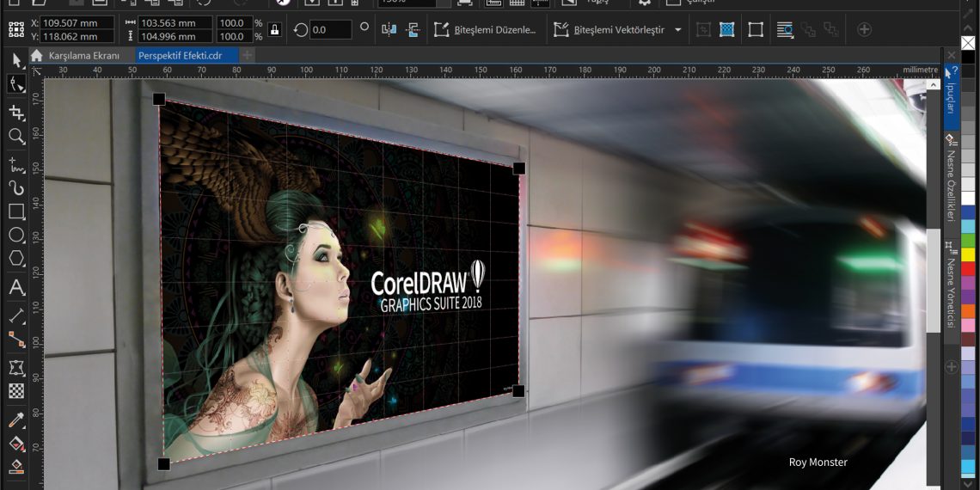Open the wrap text options icon
Screen dimensions: 980x490
785,29
